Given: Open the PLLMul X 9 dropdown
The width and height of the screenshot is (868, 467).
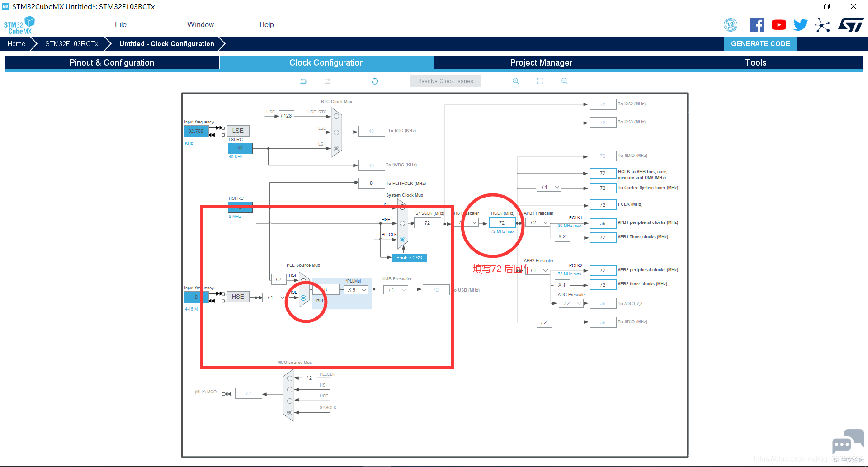Looking at the screenshot, I should pyautogui.click(x=356, y=290).
